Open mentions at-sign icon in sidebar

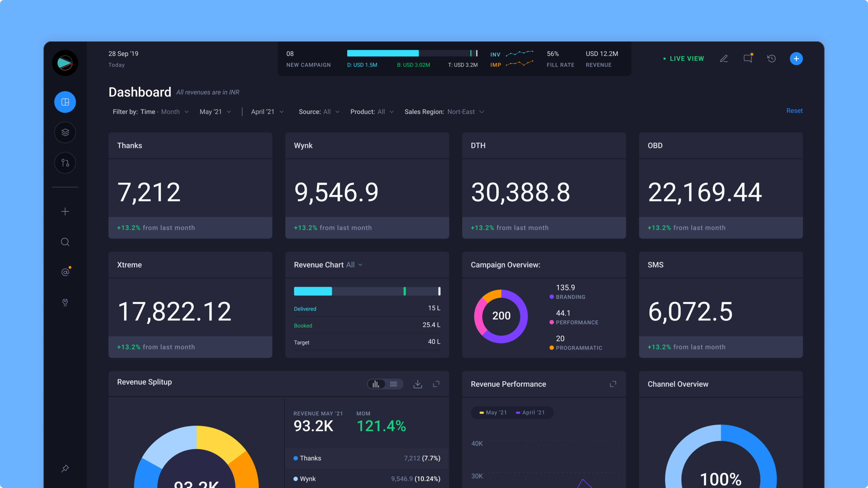point(65,272)
